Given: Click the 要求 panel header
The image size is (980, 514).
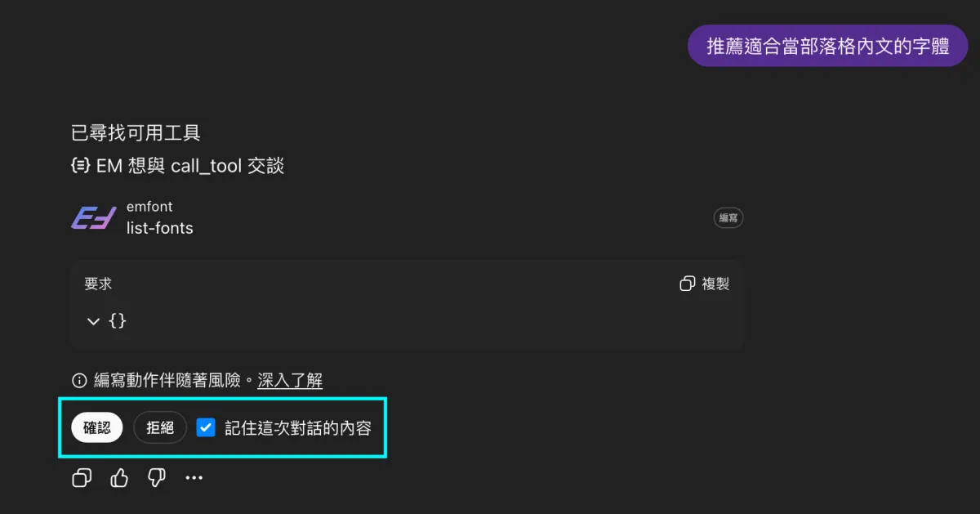Looking at the screenshot, I should pyautogui.click(x=97, y=284).
